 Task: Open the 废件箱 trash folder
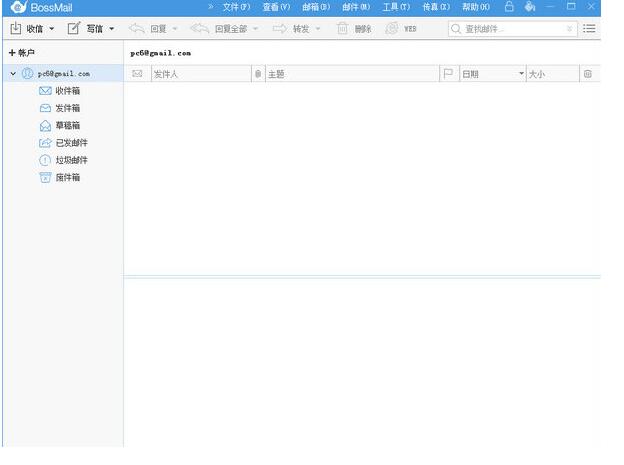point(67,177)
